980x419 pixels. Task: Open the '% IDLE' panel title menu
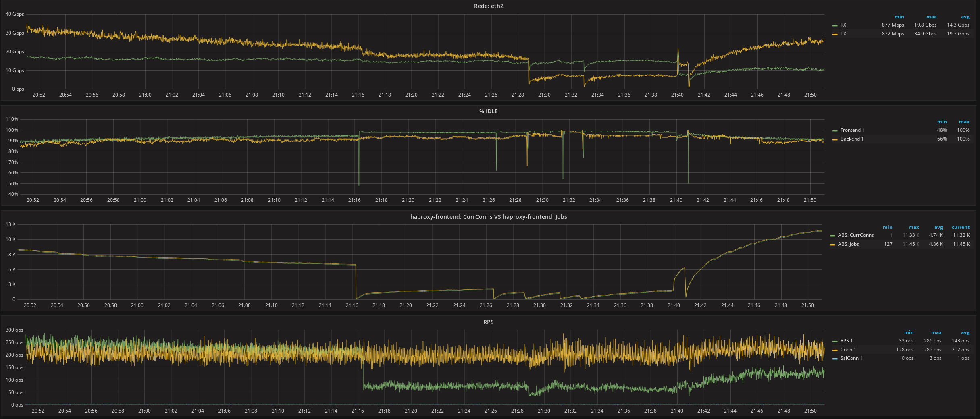click(x=489, y=111)
